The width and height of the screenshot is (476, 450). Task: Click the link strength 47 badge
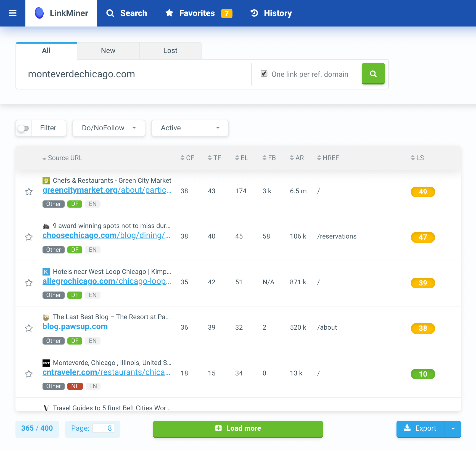(x=423, y=237)
